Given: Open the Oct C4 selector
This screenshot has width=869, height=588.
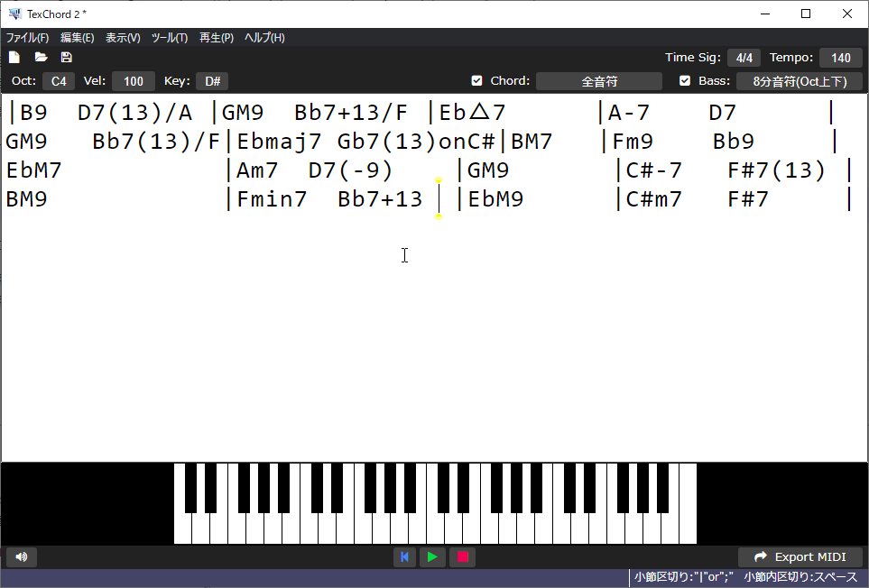Looking at the screenshot, I should (59, 81).
